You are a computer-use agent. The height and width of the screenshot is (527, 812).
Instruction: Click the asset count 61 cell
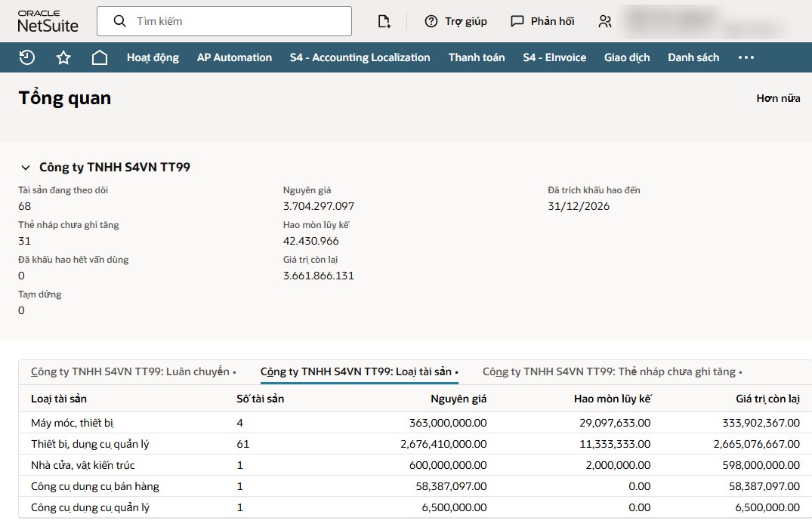pos(243,444)
